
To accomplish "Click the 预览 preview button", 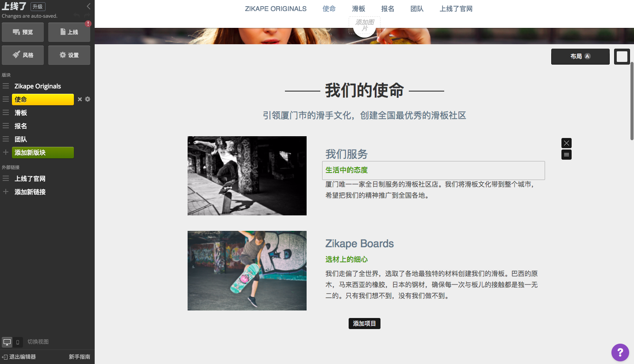I will [23, 32].
